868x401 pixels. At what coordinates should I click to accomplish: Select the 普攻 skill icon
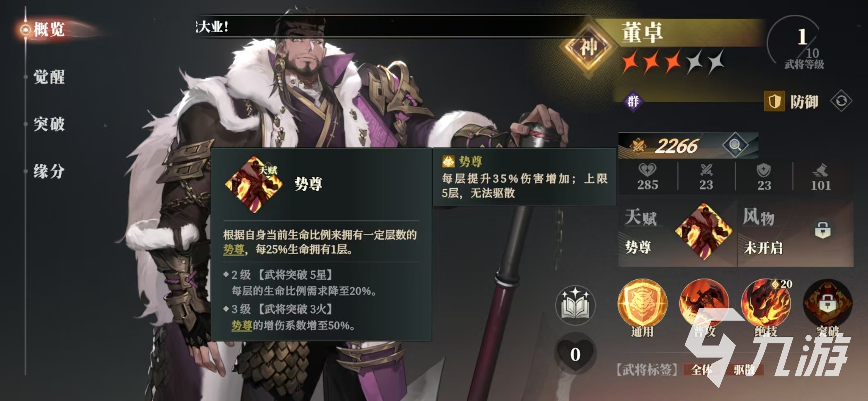[704, 304]
